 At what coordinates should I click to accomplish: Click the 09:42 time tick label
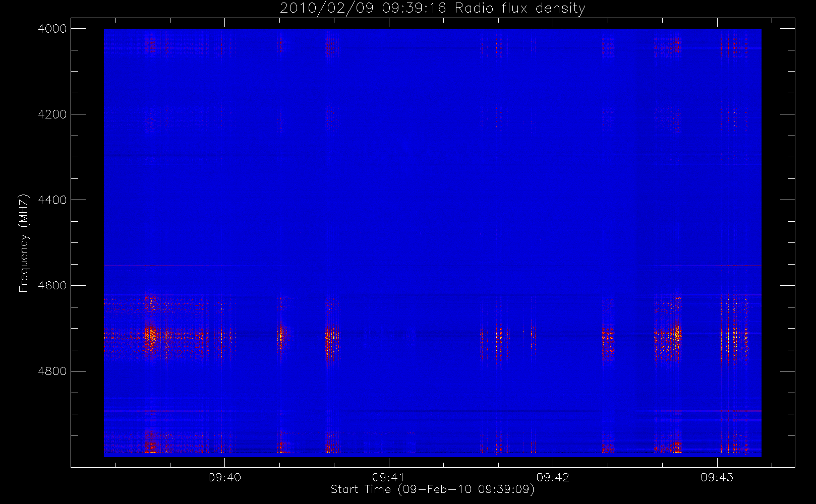553,477
